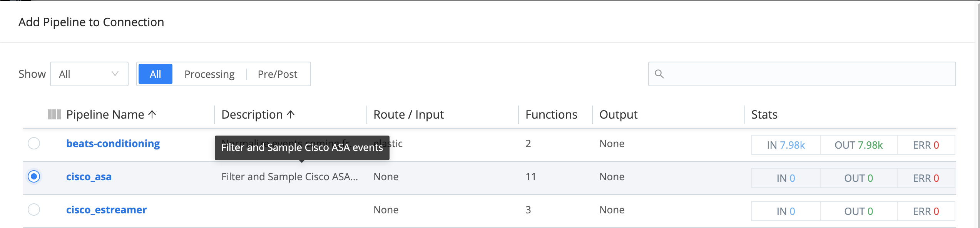Select the cisco_estreamer radio button
Viewport: 980px width, 228px height.
coord(35,210)
